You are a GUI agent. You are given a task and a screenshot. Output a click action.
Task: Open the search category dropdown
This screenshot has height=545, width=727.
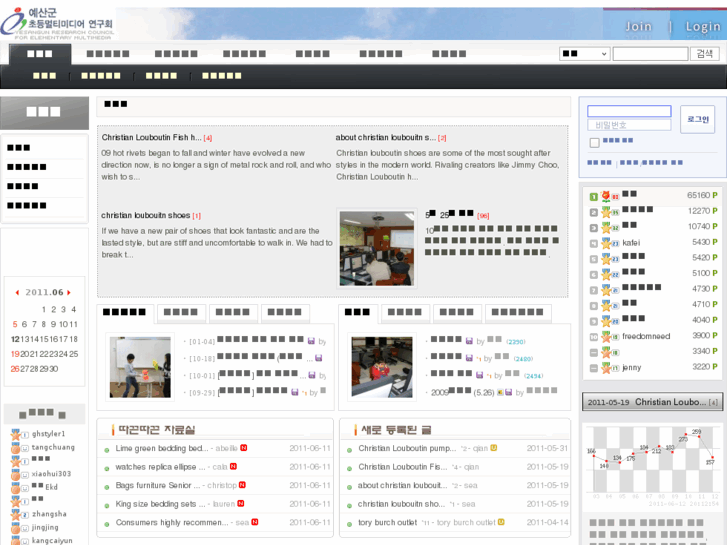tap(584, 54)
